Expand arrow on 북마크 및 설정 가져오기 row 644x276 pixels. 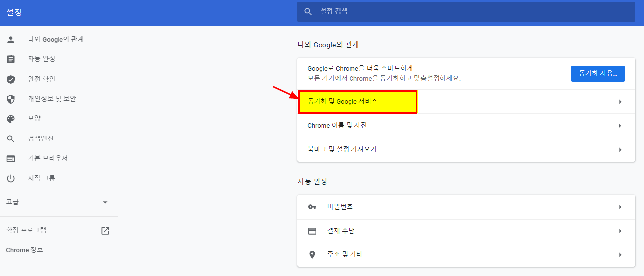click(620, 149)
